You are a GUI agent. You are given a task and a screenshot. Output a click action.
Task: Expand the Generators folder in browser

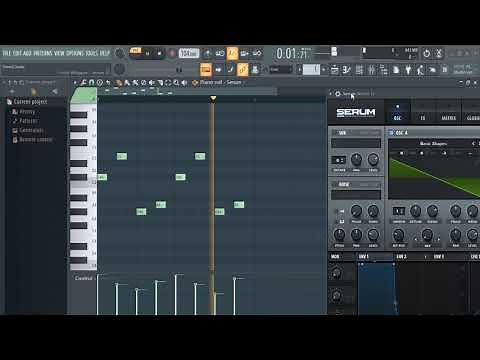(x=31, y=130)
